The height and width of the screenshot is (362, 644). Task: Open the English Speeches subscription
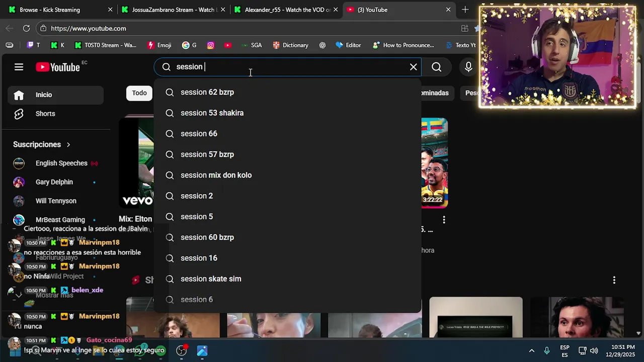[x=55, y=163]
